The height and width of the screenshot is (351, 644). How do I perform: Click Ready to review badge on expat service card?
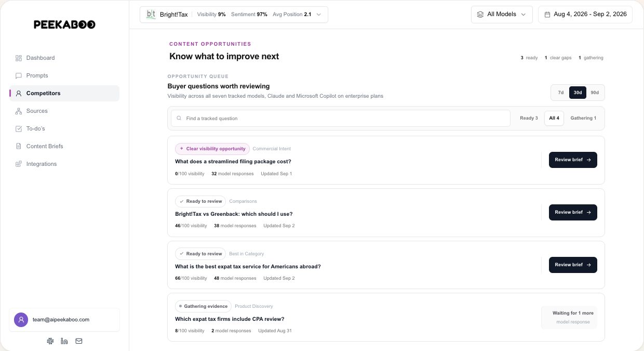200,254
